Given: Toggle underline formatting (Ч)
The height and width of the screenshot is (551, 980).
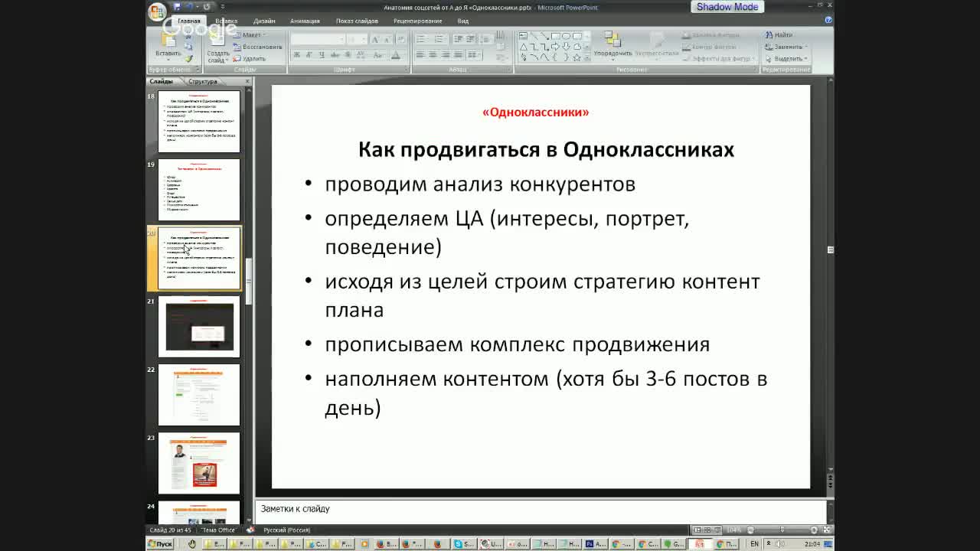Looking at the screenshot, I should (320, 54).
